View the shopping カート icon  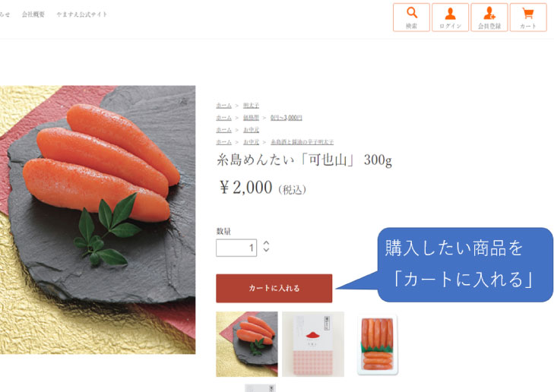528,17
